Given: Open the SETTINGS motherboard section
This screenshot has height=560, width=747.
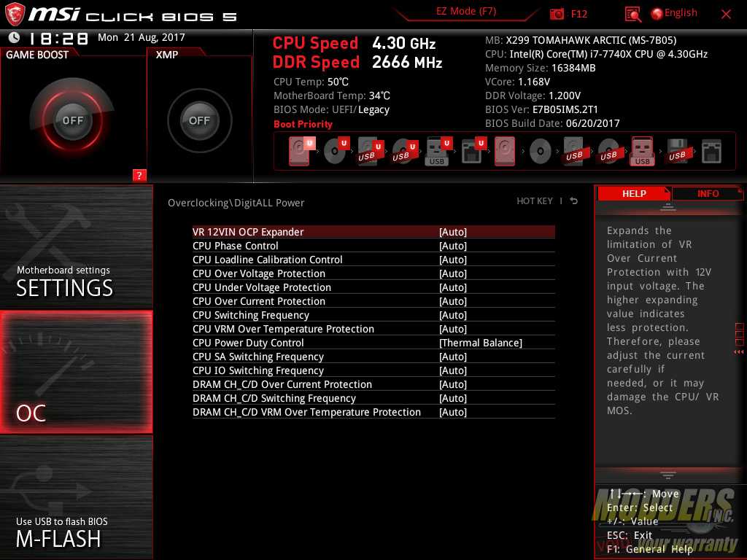Looking at the screenshot, I should (76, 246).
